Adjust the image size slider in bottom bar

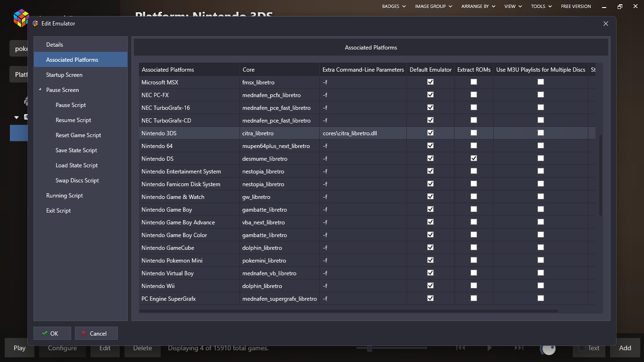[x=370, y=348]
